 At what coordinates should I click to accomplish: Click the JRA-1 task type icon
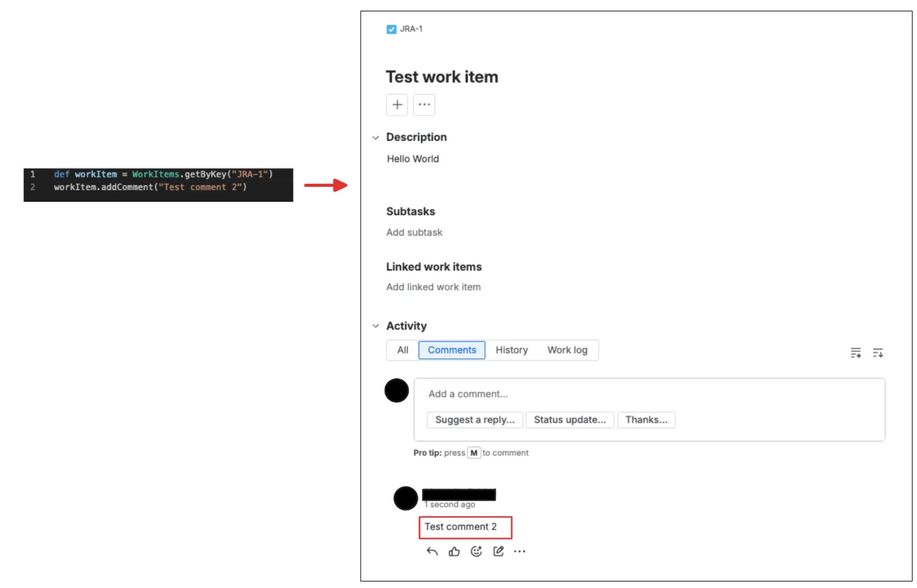pyautogui.click(x=391, y=29)
